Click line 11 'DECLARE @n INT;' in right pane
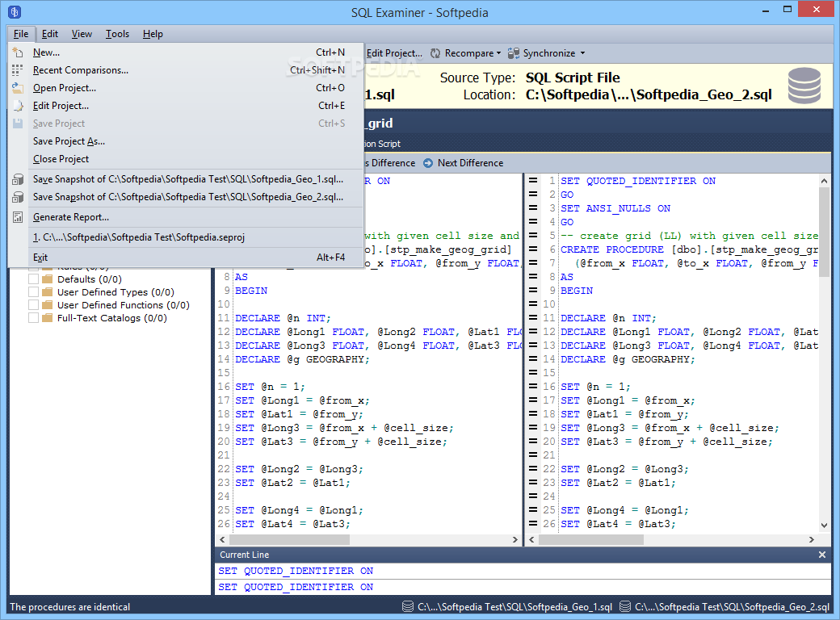The width and height of the screenshot is (840, 620). (608, 318)
